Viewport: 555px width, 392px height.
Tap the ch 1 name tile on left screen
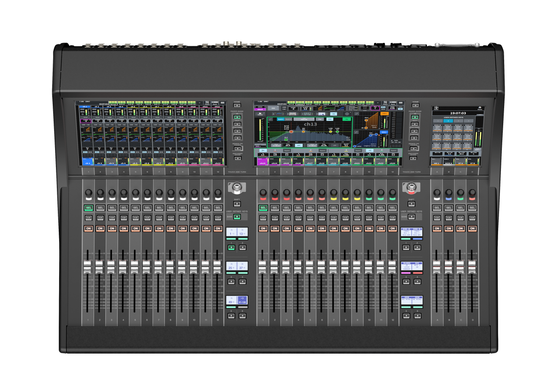pos(87,161)
